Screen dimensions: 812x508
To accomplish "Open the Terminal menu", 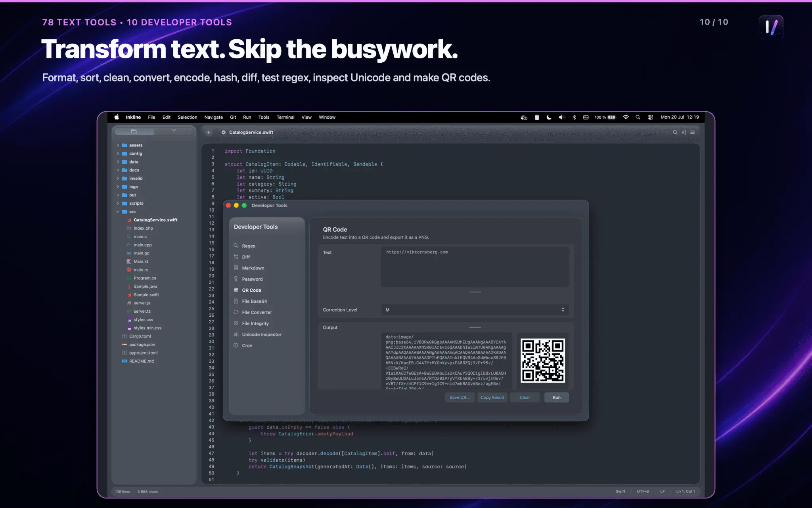I will pos(285,117).
